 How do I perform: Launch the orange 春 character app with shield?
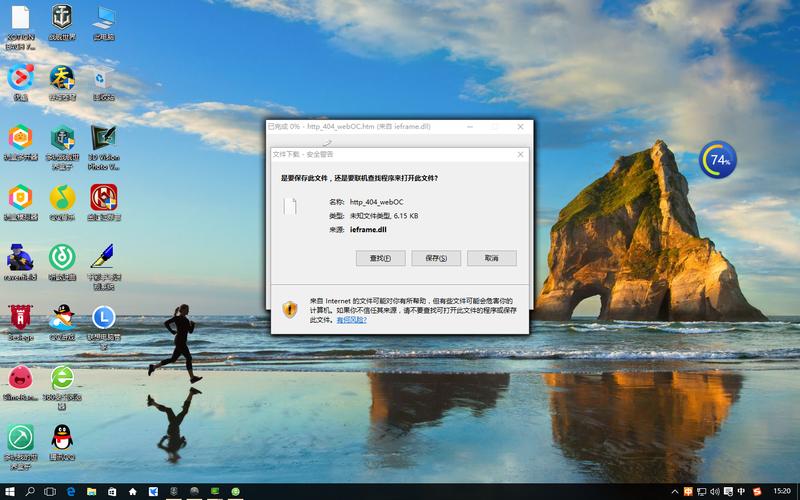[62, 78]
